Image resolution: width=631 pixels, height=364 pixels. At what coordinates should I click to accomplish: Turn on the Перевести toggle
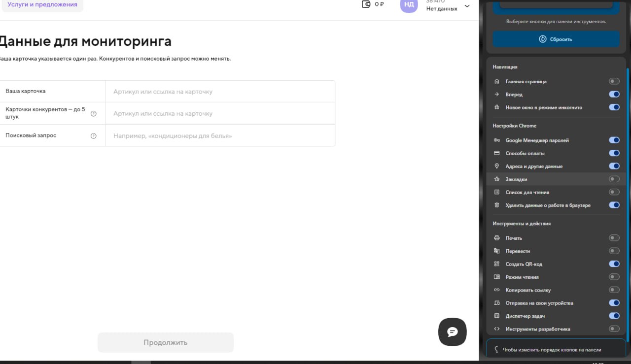pyautogui.click(x=614, y=251)
